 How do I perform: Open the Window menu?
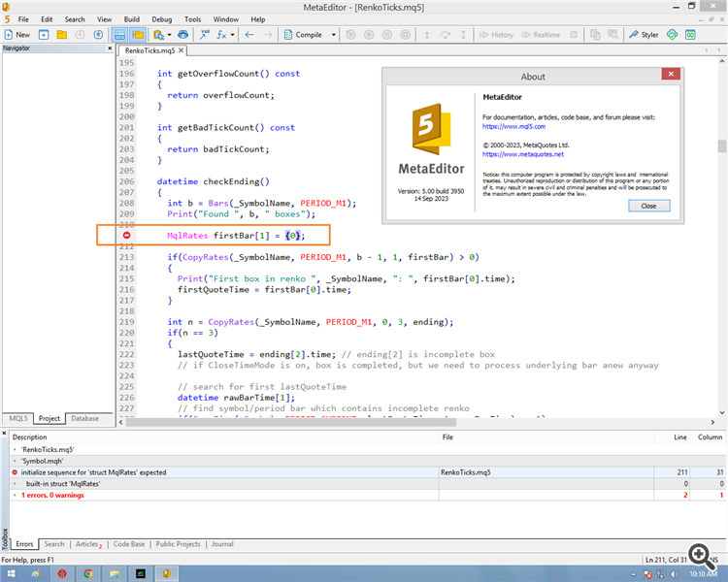[x=225, y=19]
